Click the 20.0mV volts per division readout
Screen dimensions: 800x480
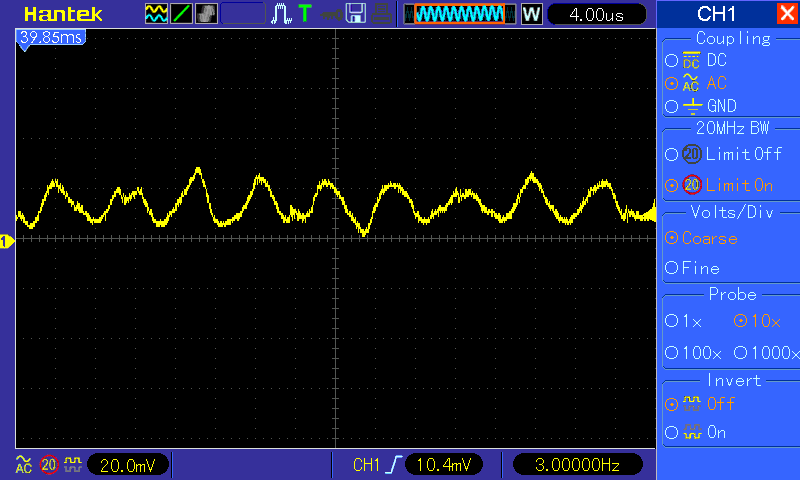click(x=128, y=465)
